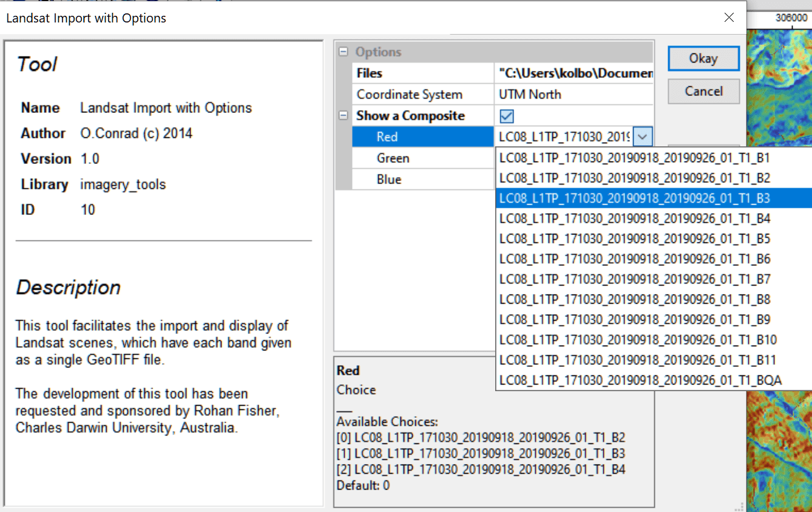Click the Okay button
The height and width of the screenshot is (512, 812).
point(703,59)
